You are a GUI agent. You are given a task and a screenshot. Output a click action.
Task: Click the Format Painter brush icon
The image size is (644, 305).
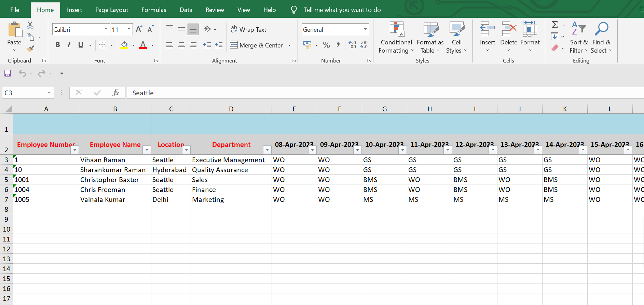pyautogui.click(x=30, y=49)
